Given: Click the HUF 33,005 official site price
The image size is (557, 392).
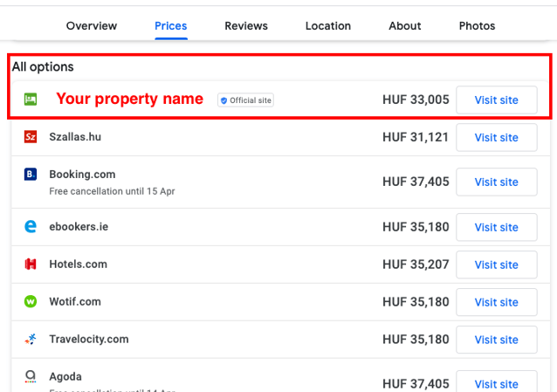Looking at the screenshot, I should [416, 100].
